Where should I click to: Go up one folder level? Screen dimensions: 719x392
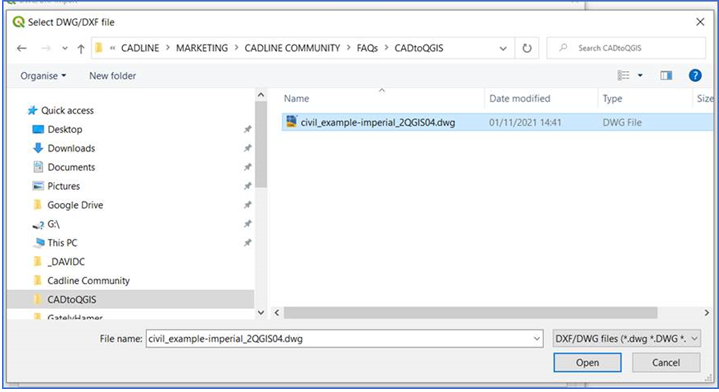[x=81, y=49]
